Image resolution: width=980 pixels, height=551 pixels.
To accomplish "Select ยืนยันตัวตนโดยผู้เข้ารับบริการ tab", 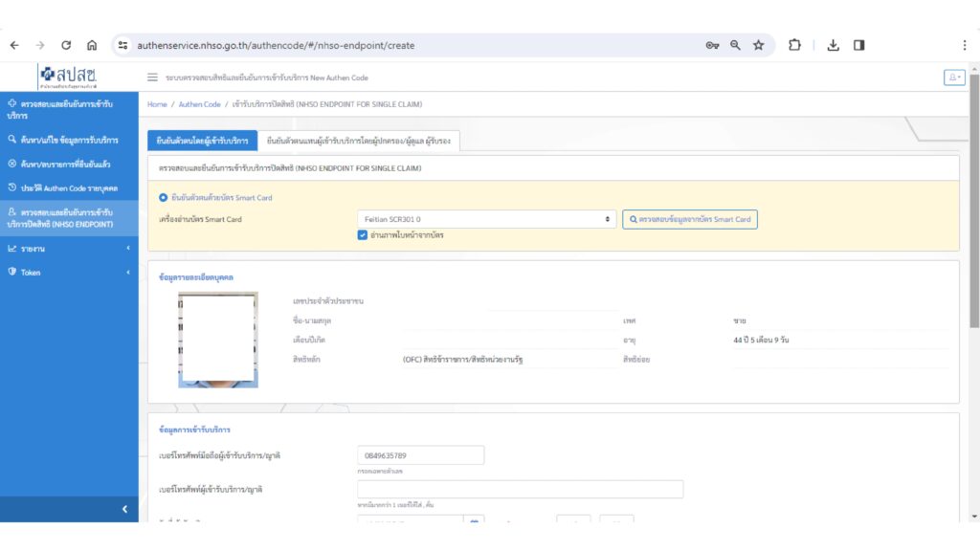I will [x=202, y=142].
